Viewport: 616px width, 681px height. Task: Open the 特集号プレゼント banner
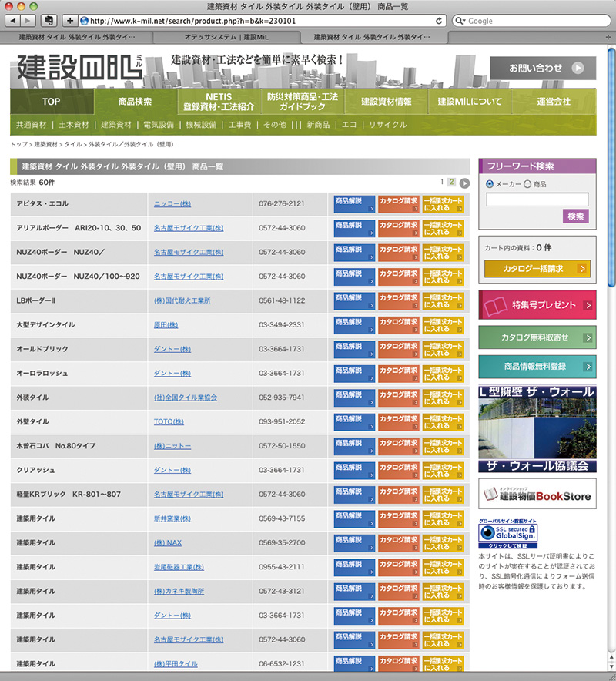(x=537, y=305)
